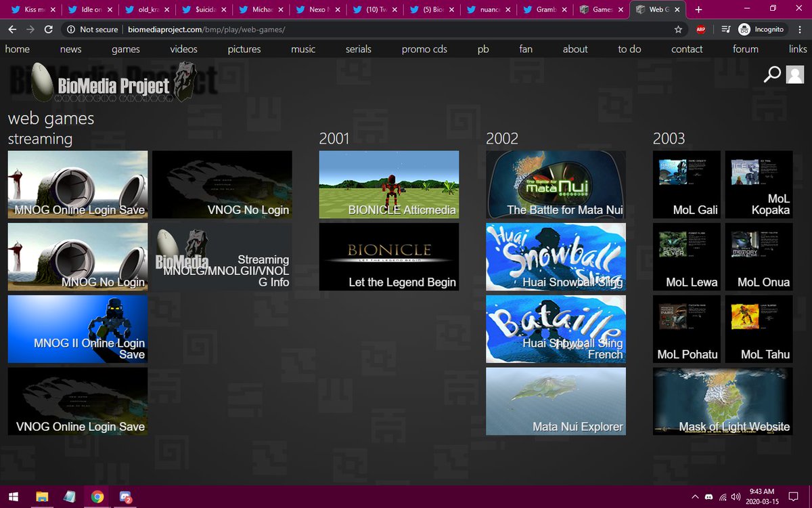Switch to the Idle on Twitter tab
The width and height of the screenshot is (812, 508).
tap(91, 9)
